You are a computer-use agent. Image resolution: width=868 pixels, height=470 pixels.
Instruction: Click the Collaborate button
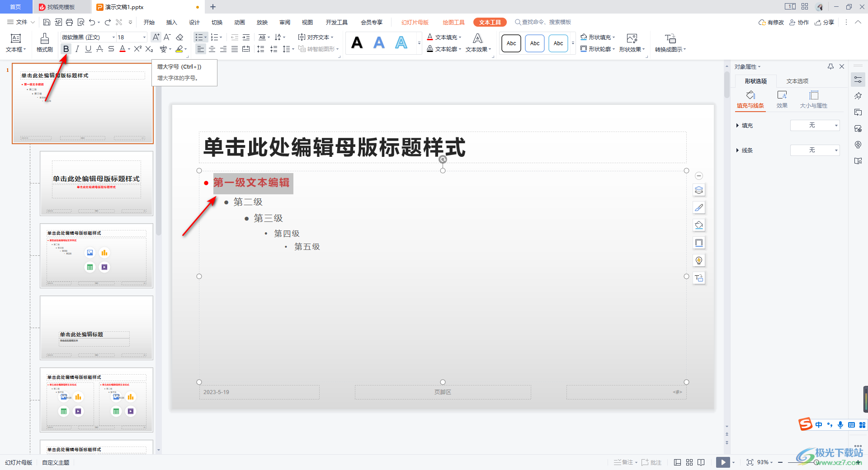(799, 22)
